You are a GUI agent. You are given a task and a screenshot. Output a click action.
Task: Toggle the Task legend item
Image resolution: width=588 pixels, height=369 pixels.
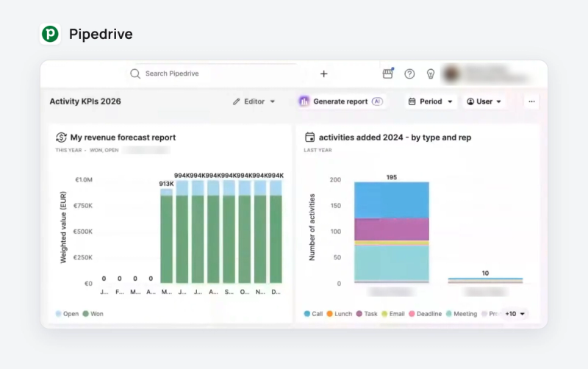coord(367,314)
